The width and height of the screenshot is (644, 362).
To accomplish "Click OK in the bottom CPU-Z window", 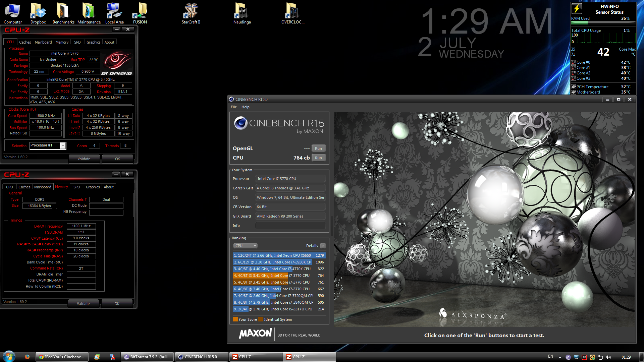I will pos(117,304).
